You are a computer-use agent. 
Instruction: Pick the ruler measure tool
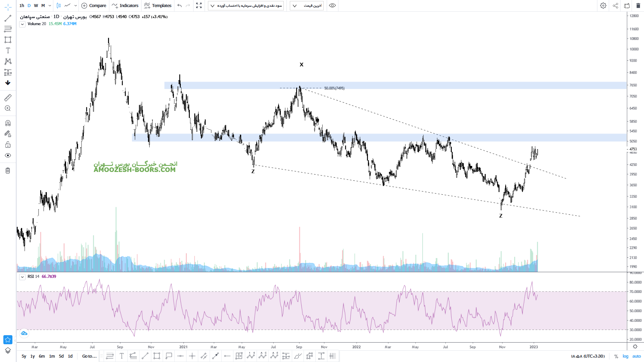coord(8,98)
